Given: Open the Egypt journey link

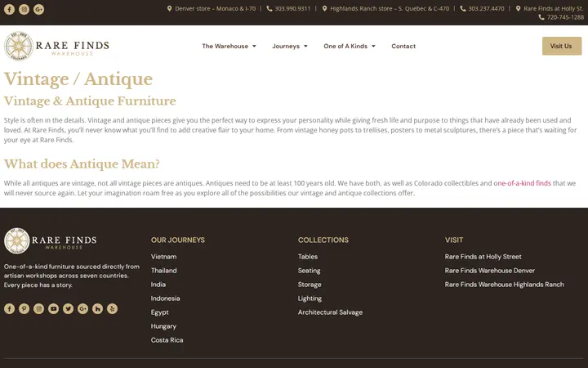Looking at the screenshot, I should 160,312.
